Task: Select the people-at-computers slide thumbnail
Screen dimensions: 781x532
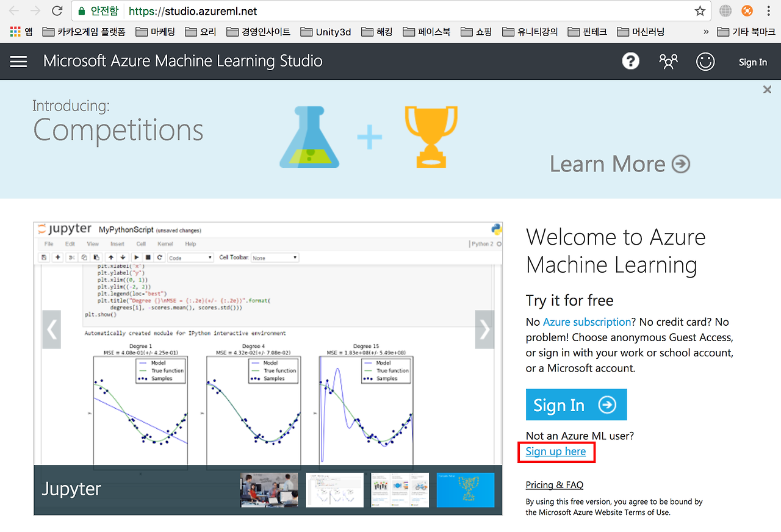Action: pos(269,490)
